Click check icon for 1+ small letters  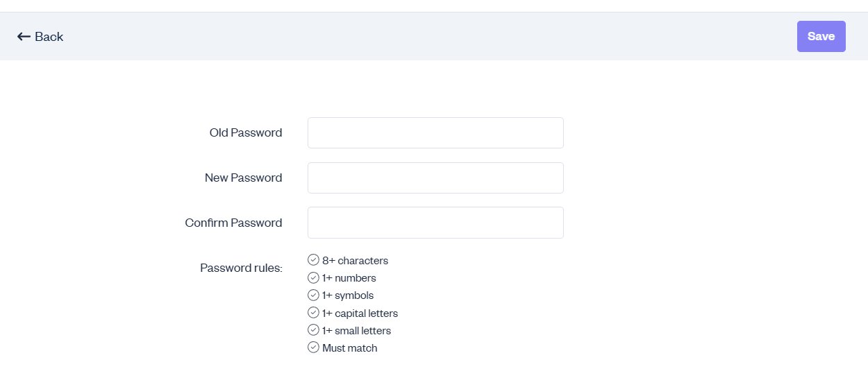pyautogui.click(x=313, y=330)
